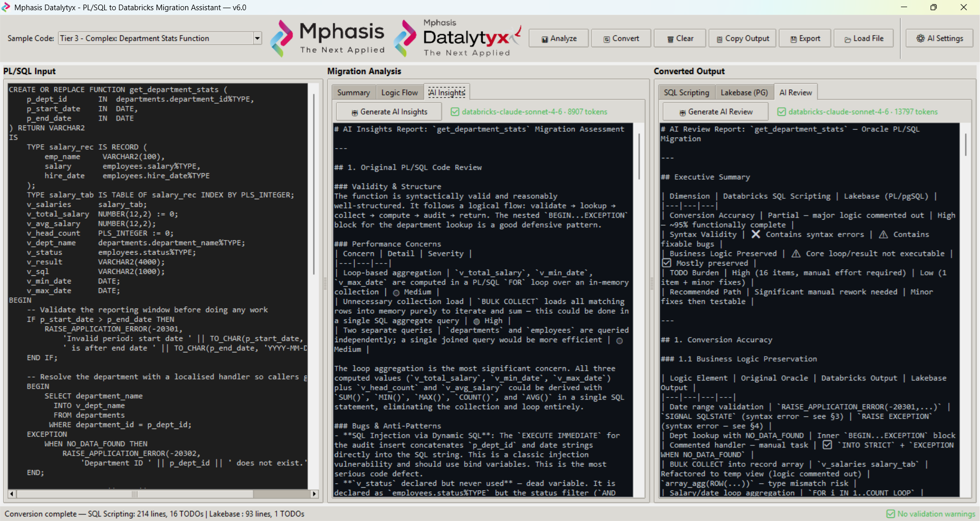Open AI Settings
Screen dimensions: 980x521
point(940,38)
